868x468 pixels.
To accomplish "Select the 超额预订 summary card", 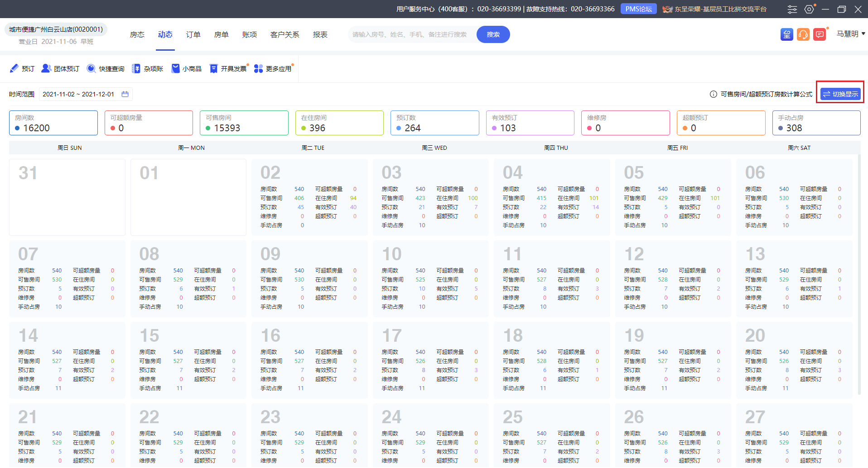I will coord(721,123).
